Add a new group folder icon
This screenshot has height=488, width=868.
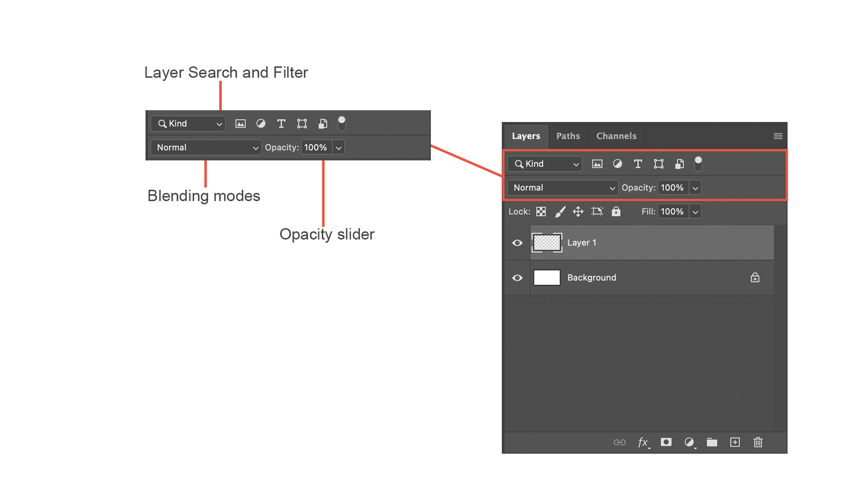[x=712, y=442]
